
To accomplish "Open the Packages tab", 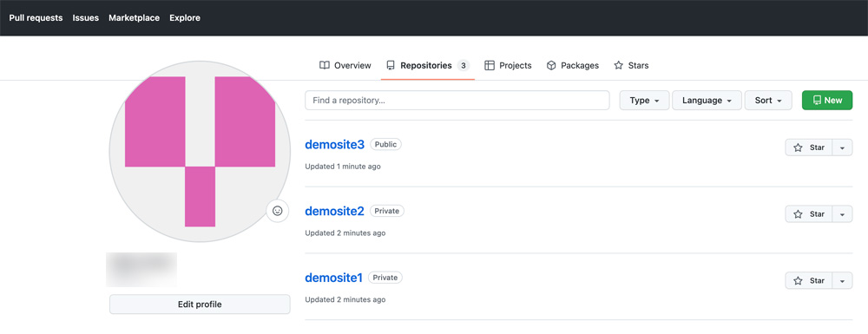I will [572, 66].
